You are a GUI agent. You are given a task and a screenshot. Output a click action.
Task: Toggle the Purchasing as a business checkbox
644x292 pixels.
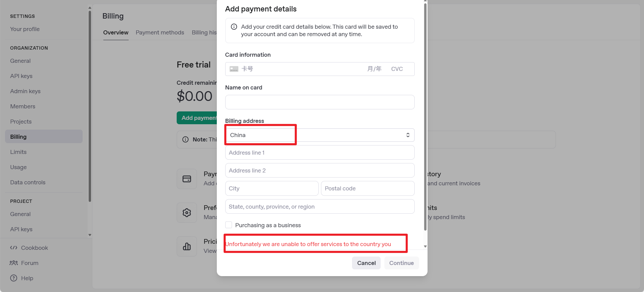tap(229, 225)
